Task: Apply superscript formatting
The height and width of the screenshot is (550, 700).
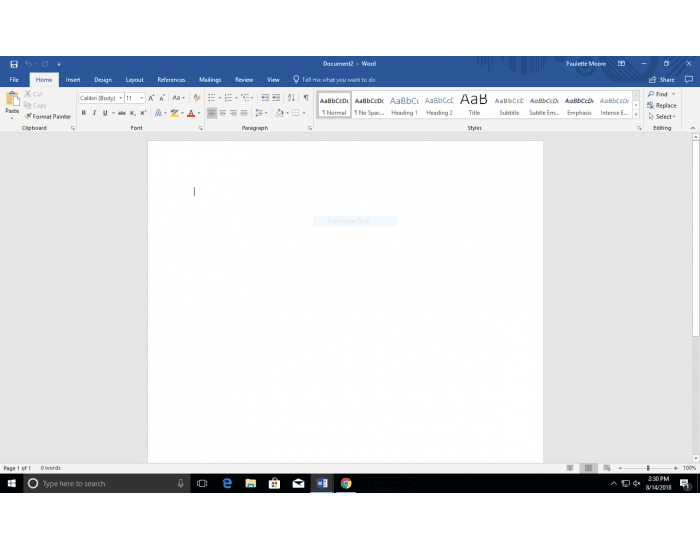Action: 143,113
